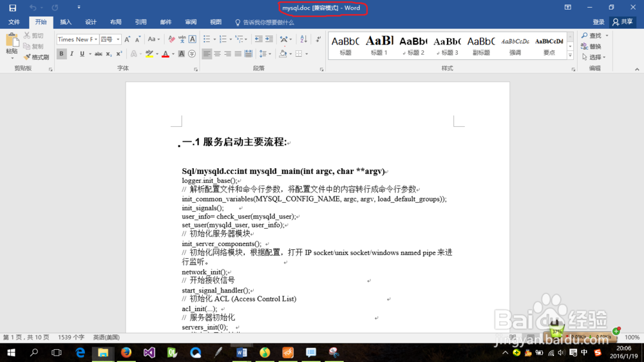The width and height of the screenshot is (644, 362).
Task: Toggle Bold formatting button
Action: click(x=61, y=54)
